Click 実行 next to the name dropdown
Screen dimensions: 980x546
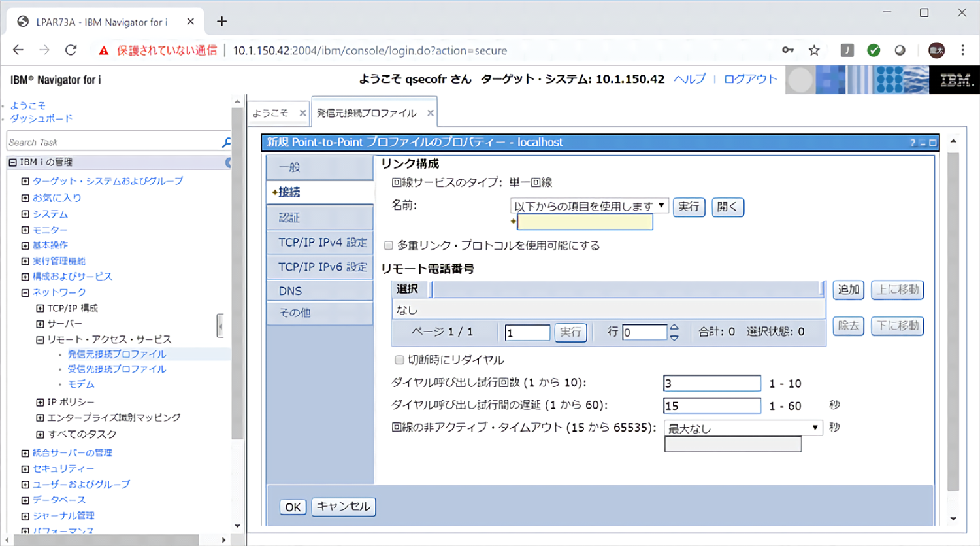click(x=689, y=207)
